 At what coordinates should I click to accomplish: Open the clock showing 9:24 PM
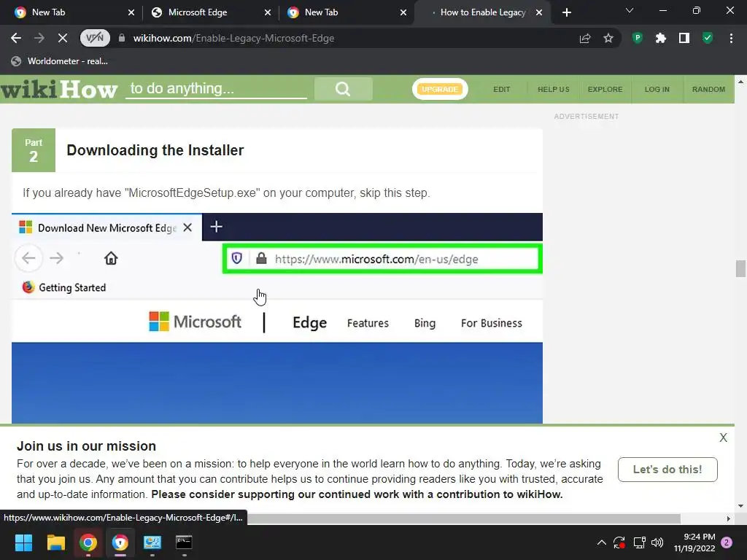click(x=694, y=542)
